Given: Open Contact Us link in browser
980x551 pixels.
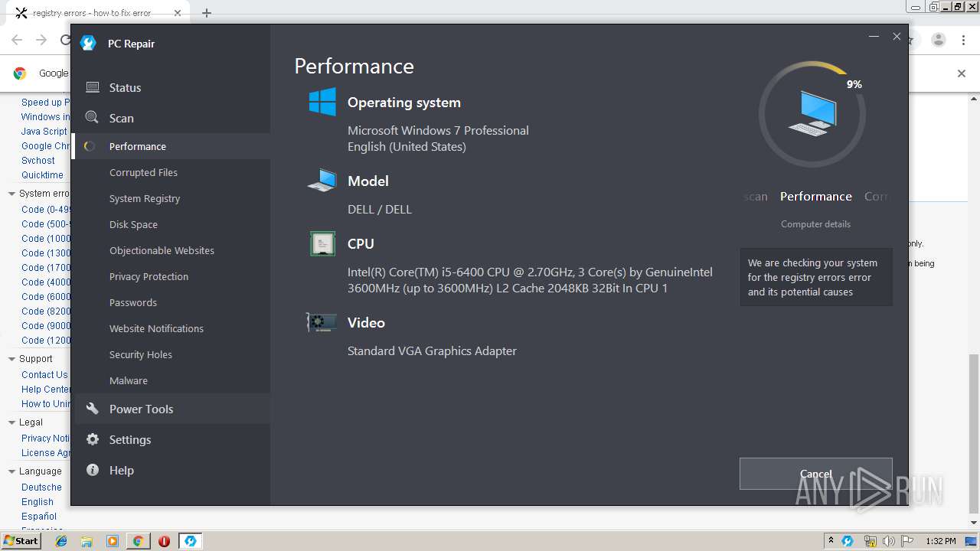Looking at the screenshot, I should point(44,375).
